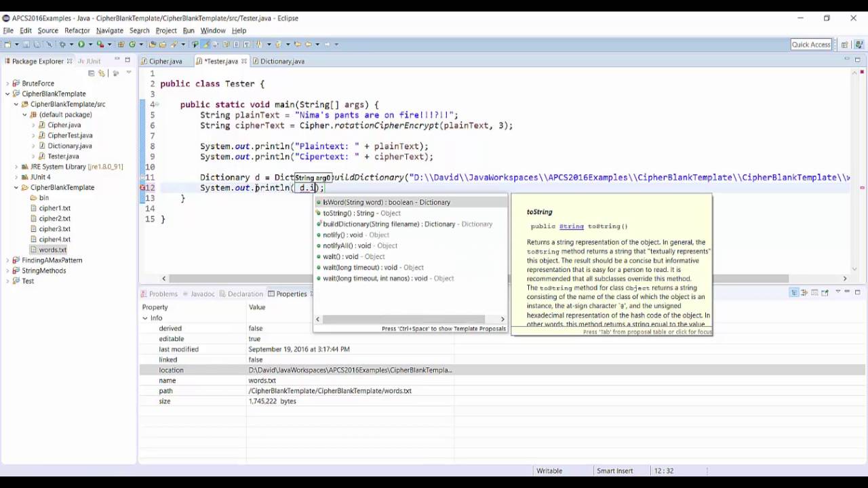Click the Property column header
Screen dimensions: 868x488
pos(155,307)
